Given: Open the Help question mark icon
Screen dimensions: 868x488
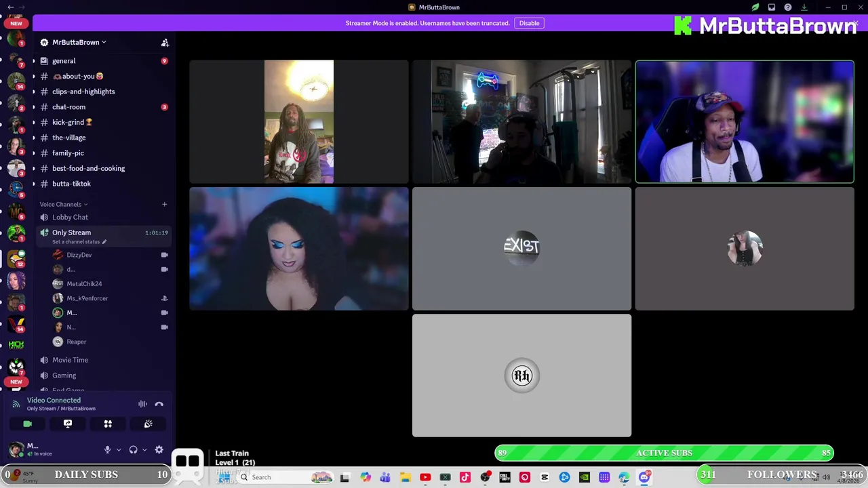Looking at the screenshot, I should tap(788, 7).
